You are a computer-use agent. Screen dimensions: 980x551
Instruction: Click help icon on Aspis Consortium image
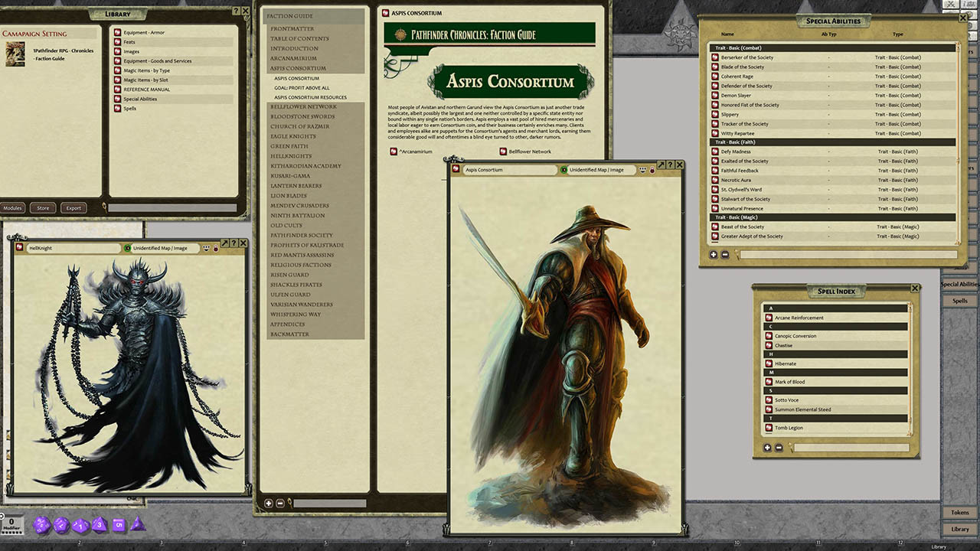point(670,165)
